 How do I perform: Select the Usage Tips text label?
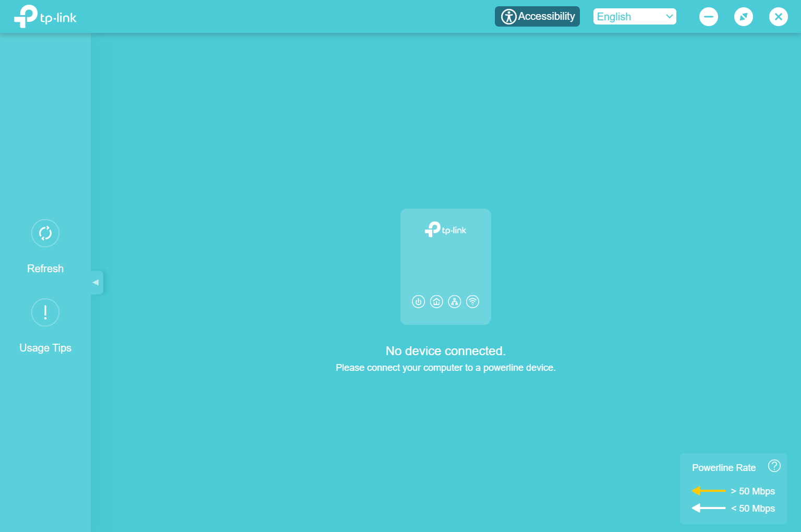point(45,348)
